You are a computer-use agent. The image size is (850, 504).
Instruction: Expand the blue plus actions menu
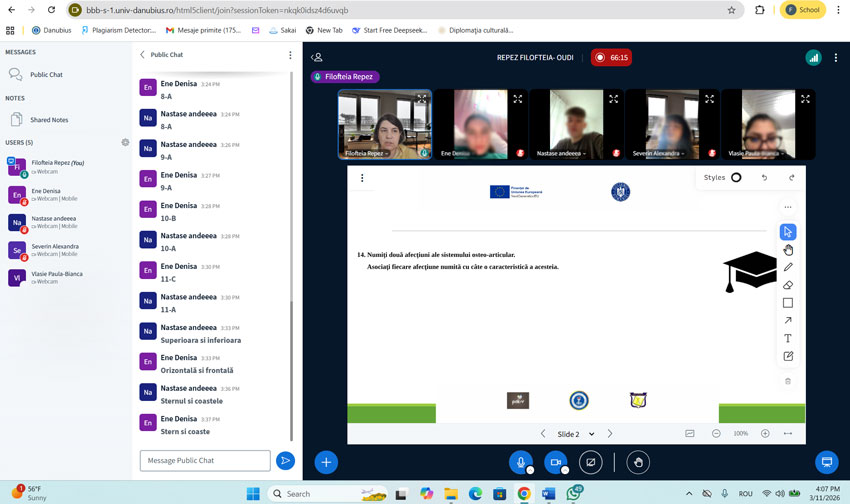326,462
